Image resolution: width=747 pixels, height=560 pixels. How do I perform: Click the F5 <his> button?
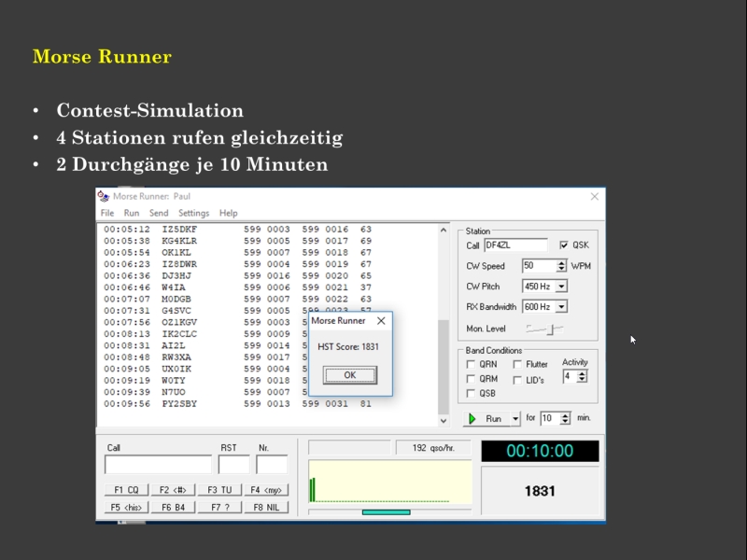(126, 507)
